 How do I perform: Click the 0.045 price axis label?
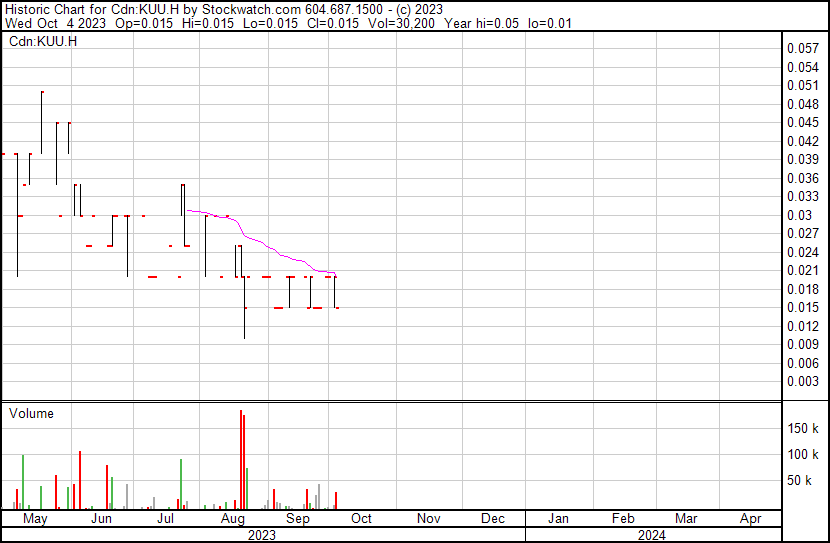(803, 123)
